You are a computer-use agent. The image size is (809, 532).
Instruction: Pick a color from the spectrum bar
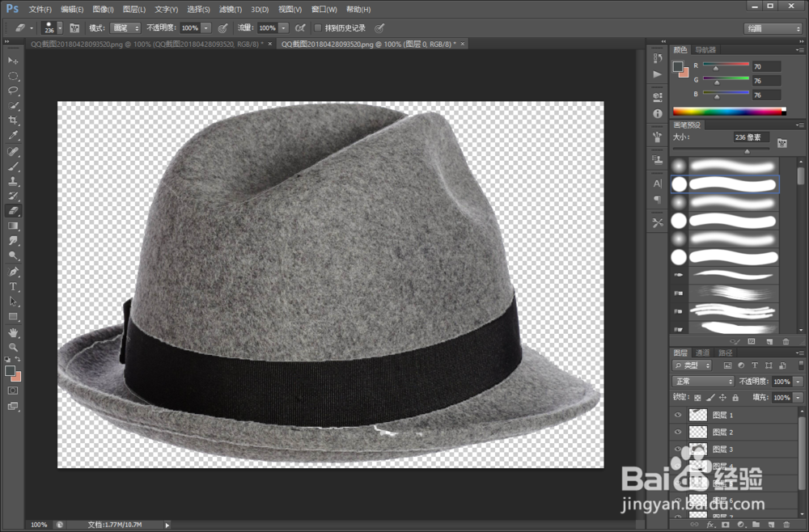tap(730, 112)
